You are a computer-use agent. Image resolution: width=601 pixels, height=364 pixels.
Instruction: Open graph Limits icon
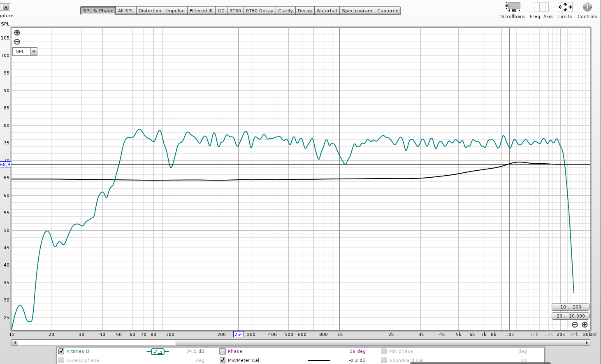(565, 7)
